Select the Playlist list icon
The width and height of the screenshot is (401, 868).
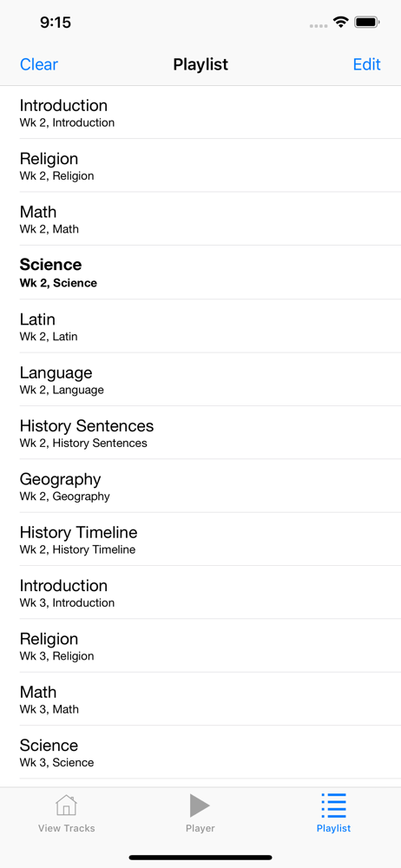click(334, 806)
